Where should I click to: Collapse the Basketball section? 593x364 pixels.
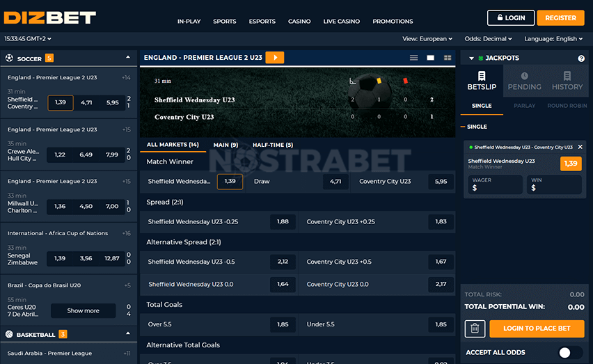pyautogui.click(x=128, y=333)
